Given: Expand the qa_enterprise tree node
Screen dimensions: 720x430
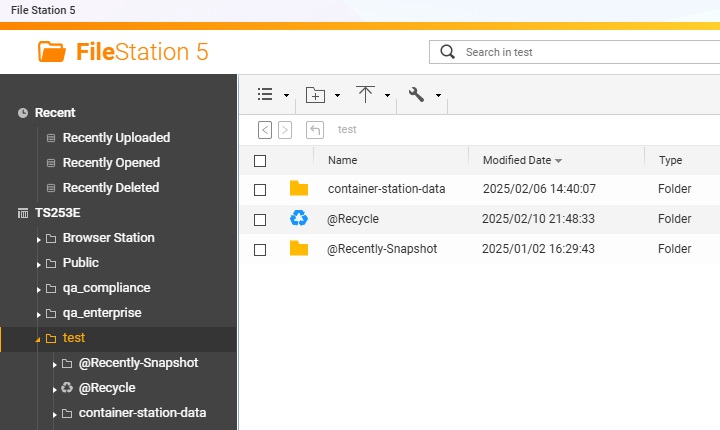Looking at the screenshot, I should coord(39,314).
